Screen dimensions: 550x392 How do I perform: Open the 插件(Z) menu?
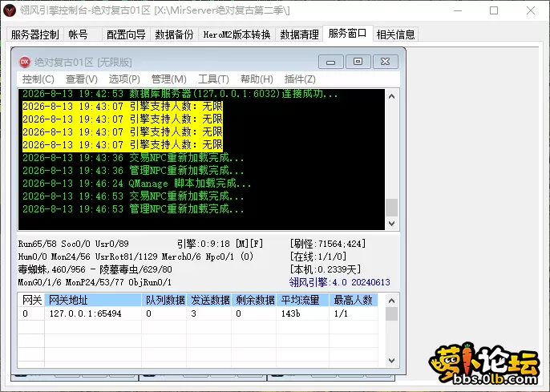pos(300,79)
